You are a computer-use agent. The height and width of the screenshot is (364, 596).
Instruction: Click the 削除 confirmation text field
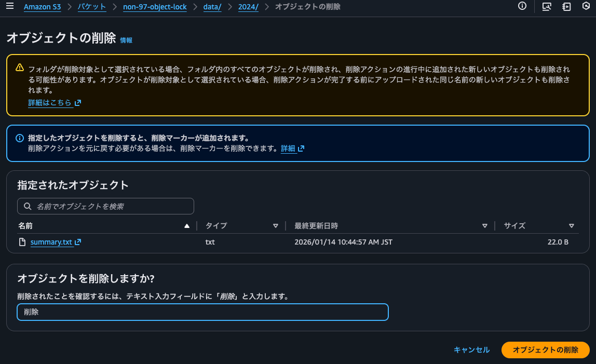pyautogui.click(x=202, y=312)
